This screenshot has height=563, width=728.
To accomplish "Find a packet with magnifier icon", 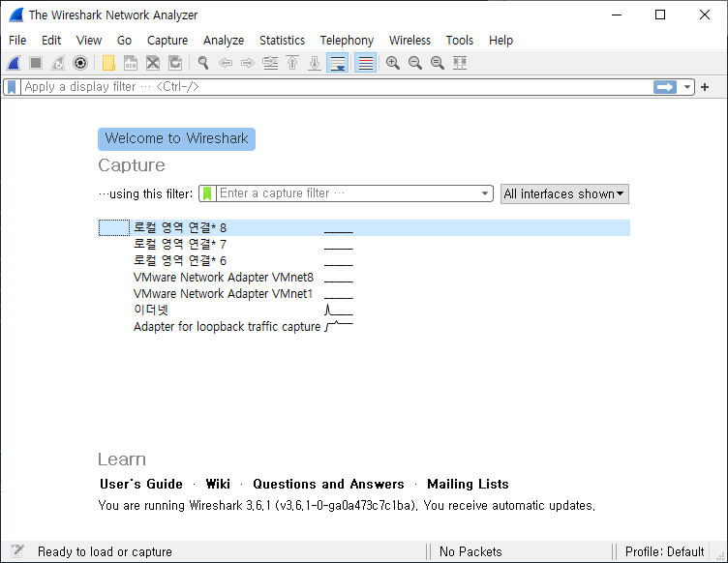I will point(203,63).
